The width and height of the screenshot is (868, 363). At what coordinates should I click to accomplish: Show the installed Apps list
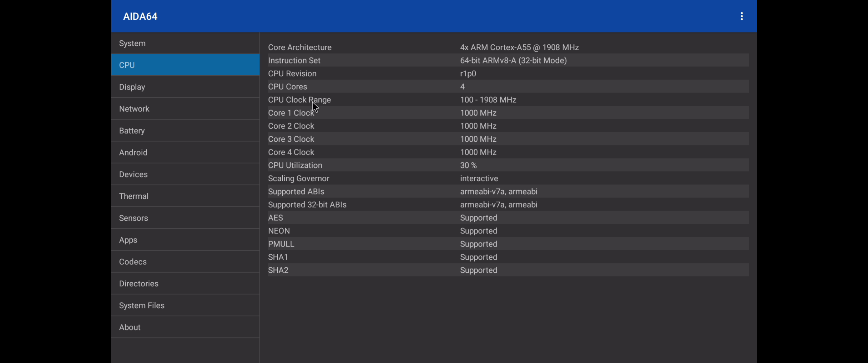pyautogui.click(x=185, y=240)
